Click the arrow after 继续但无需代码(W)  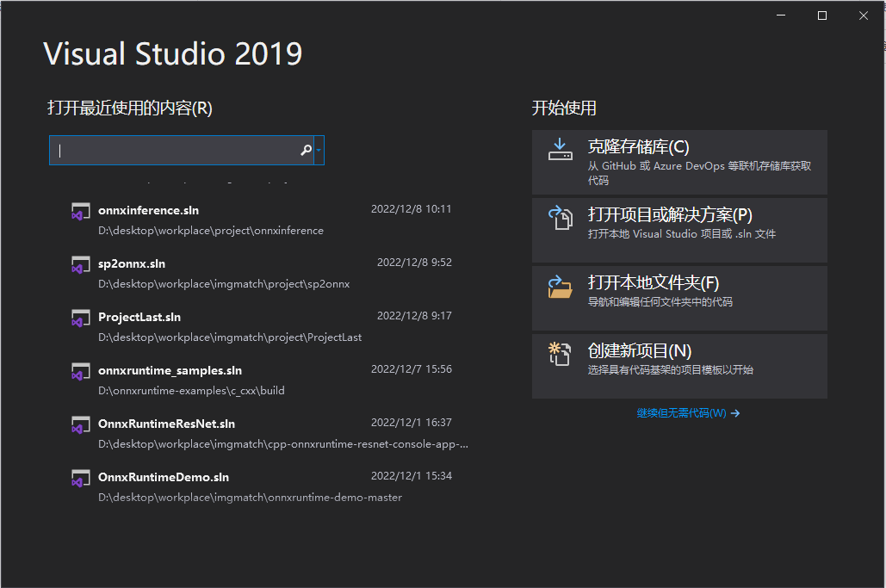pyautogui.click(x=735, y=413)
